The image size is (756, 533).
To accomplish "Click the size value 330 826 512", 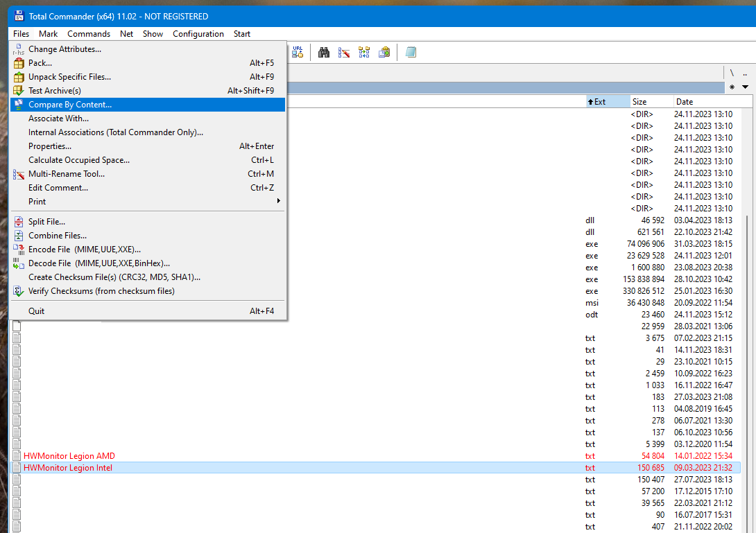I will tap(644, 291).
